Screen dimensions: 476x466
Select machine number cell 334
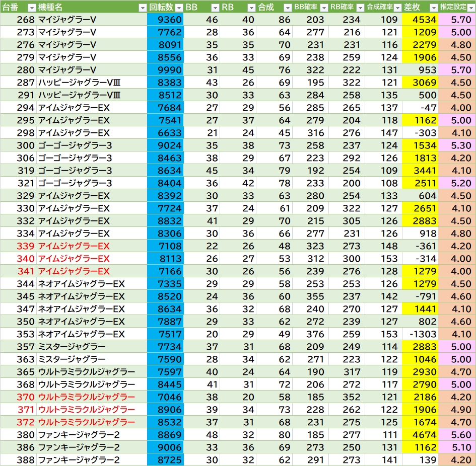click(18, 234)
